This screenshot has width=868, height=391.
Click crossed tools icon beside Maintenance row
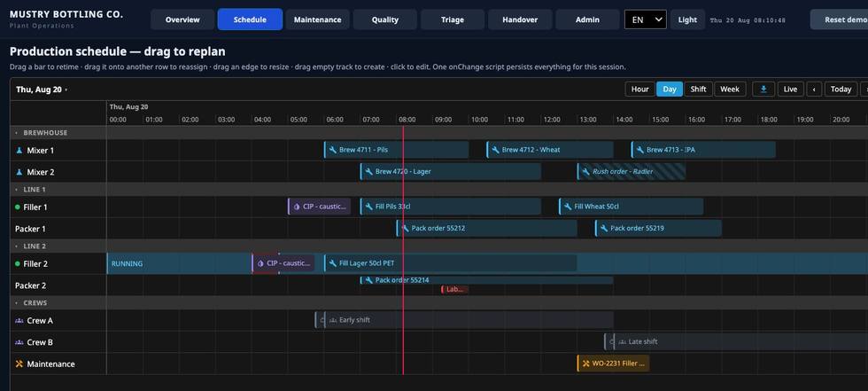(x=19, y=364)
